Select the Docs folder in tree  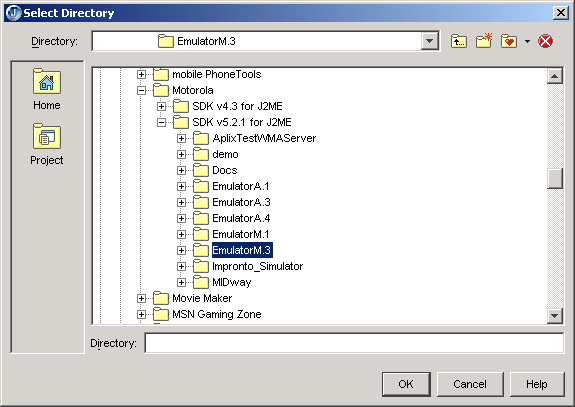225,170
